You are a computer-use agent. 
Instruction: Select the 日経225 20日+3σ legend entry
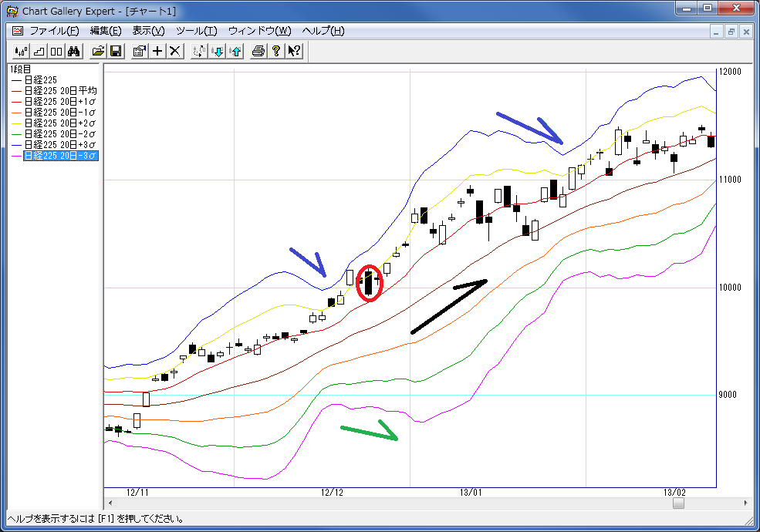pyautogui.click(x=60, y=145)
